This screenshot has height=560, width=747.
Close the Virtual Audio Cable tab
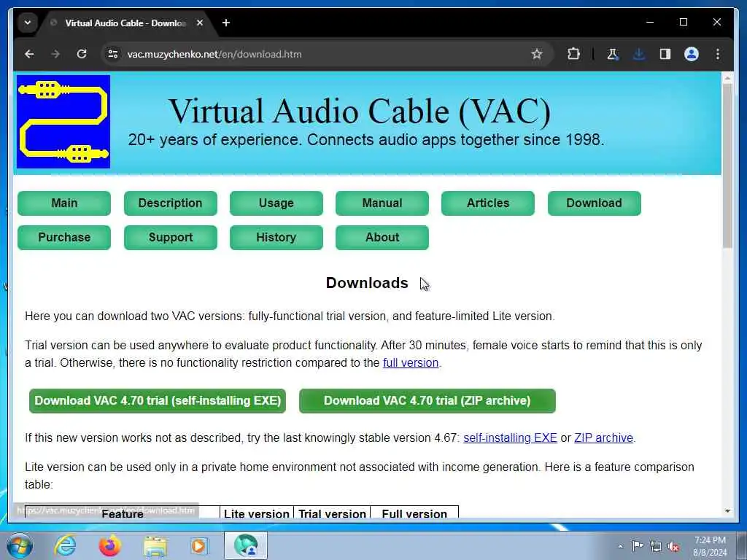(200, 23)
